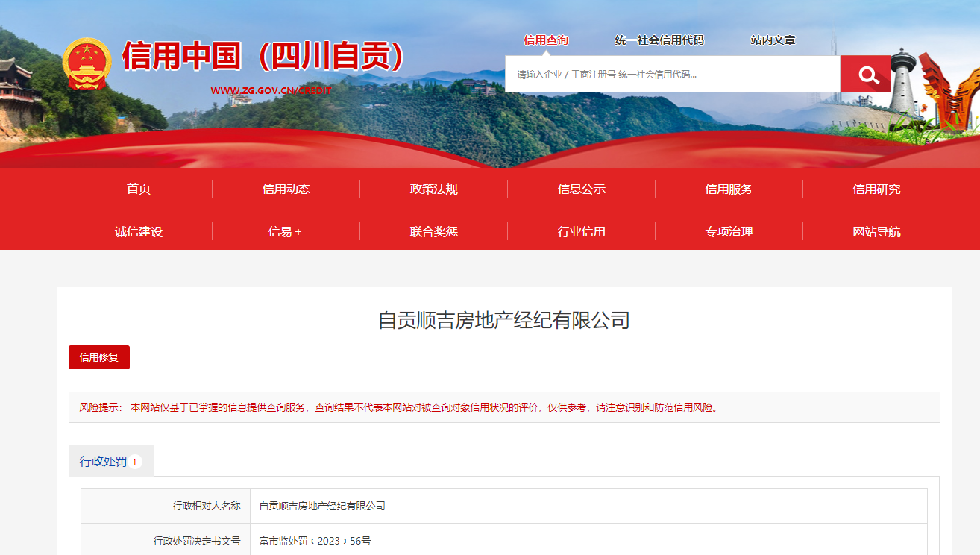This screenshot has width=980, height=555.
Task: Open the 专项治理 menu
Action: [x=729, y=231]
